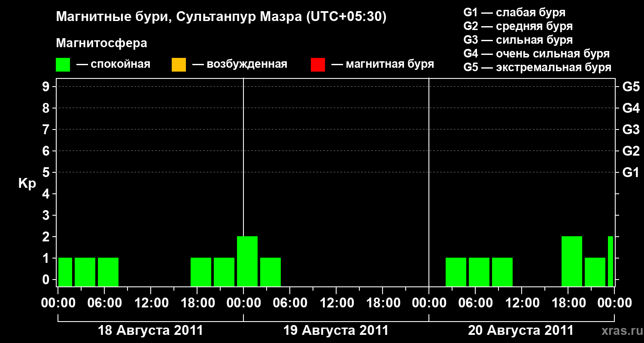Screen dimensions: 644x343
Task: Click the 'G2 — средняя буря' legend line
Action: click(x=518, y=26)
